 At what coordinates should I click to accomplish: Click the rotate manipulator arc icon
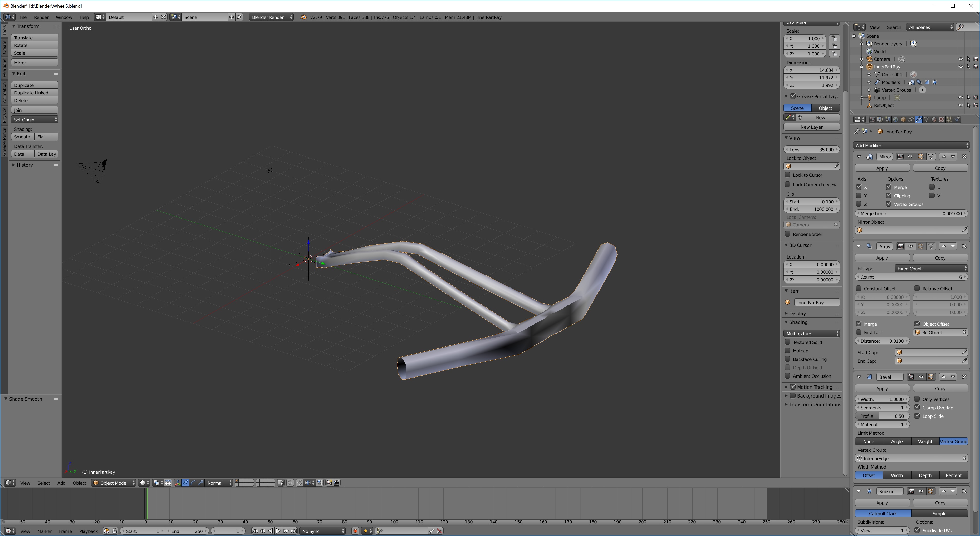tap(193, 483)
